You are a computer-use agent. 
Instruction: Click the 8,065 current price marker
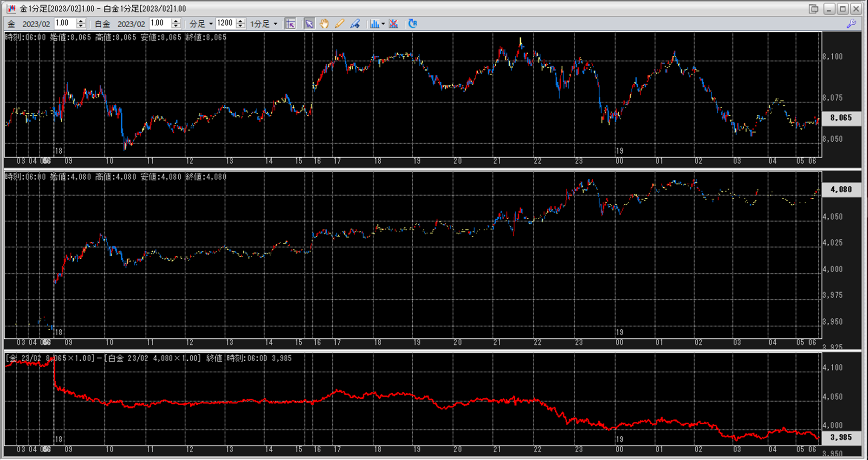841,118
